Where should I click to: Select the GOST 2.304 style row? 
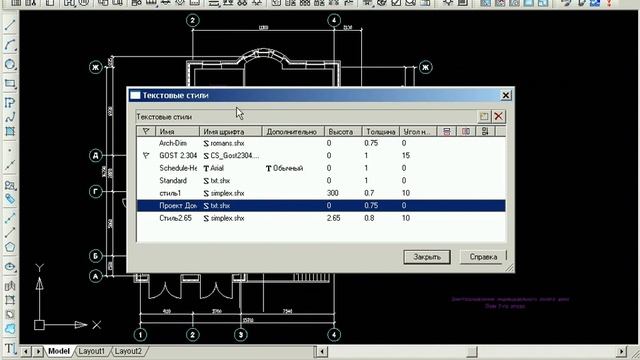[321, 156]
